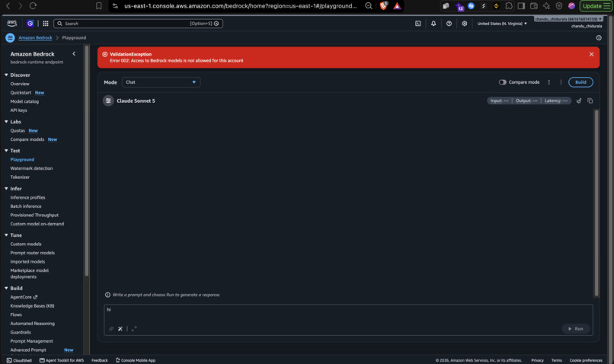Viewport: 614px width, 364px height.
Task: Click the info icon beside breadcrumb
Action: (x=599, y=37)
